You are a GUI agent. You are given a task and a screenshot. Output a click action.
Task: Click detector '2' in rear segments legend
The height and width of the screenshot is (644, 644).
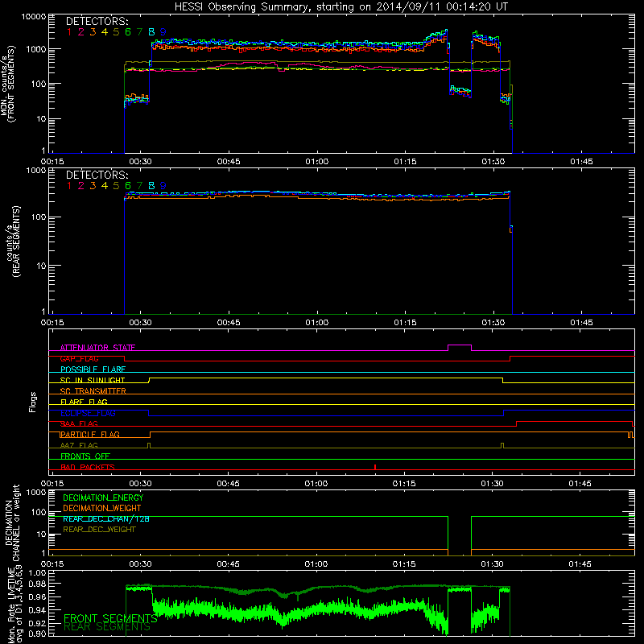pyautogui.click(x=81, y=186)
